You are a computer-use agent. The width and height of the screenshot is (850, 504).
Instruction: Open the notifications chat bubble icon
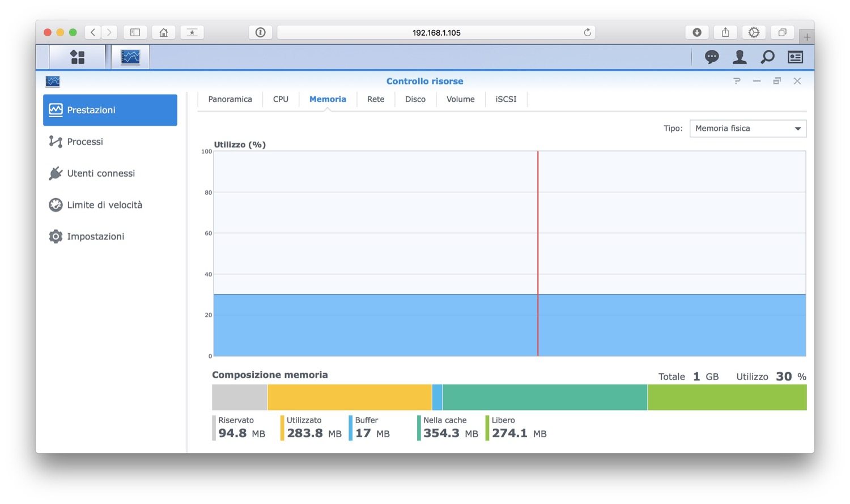(712, 57)
